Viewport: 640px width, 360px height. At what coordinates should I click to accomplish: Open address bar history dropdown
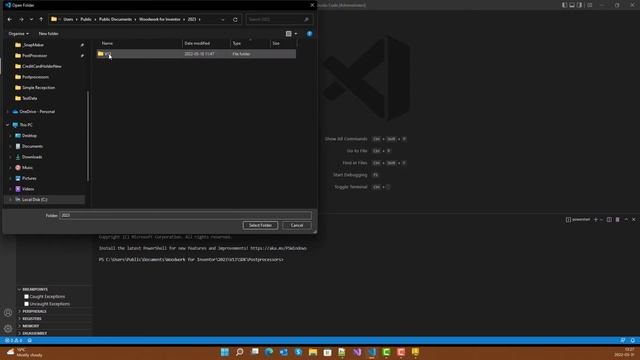pos(222,19)
